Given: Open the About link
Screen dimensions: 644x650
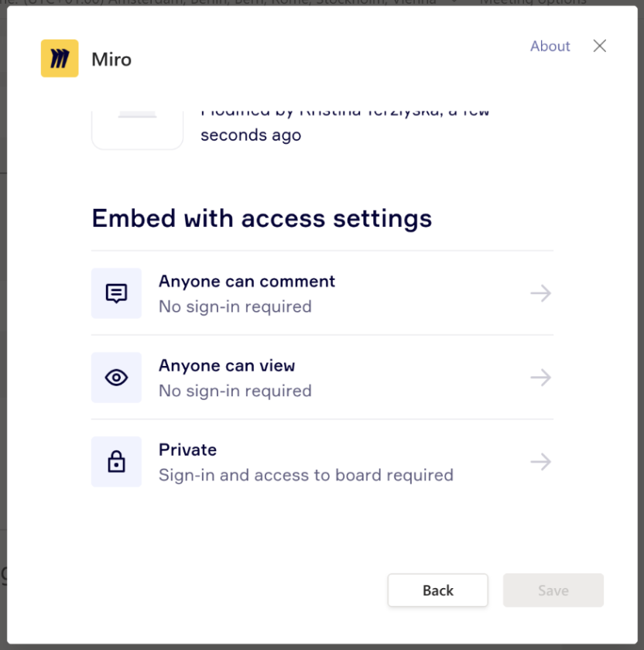Looking at the screenshot, I should [x=550, y=46].
